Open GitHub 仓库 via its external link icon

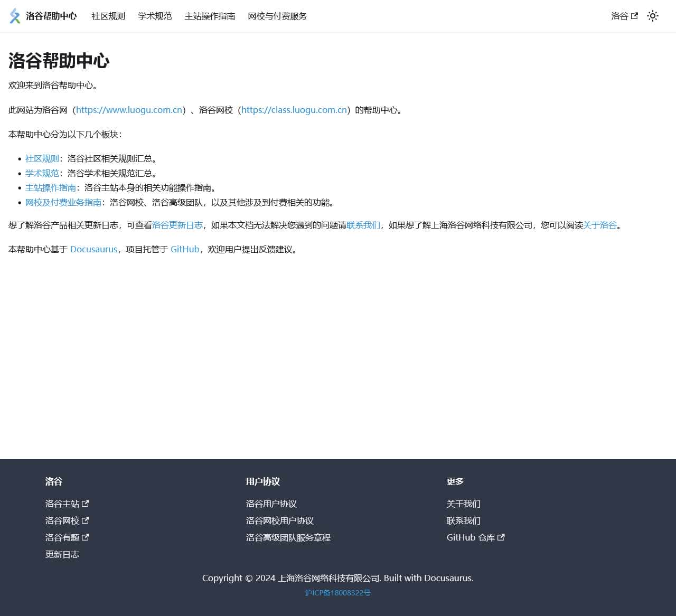coord(501,537)
